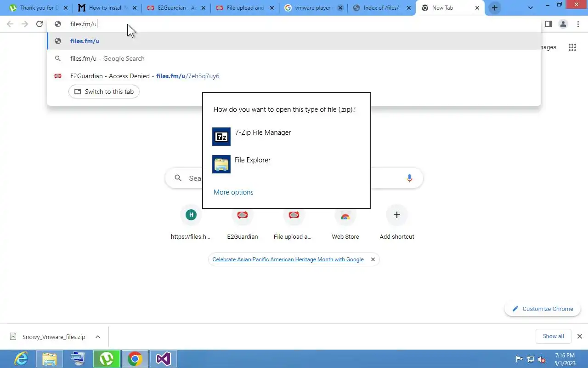This screenshot has height=368, width=588.
Task: Open https://files.h... shortcut
Action: (191, 223)
